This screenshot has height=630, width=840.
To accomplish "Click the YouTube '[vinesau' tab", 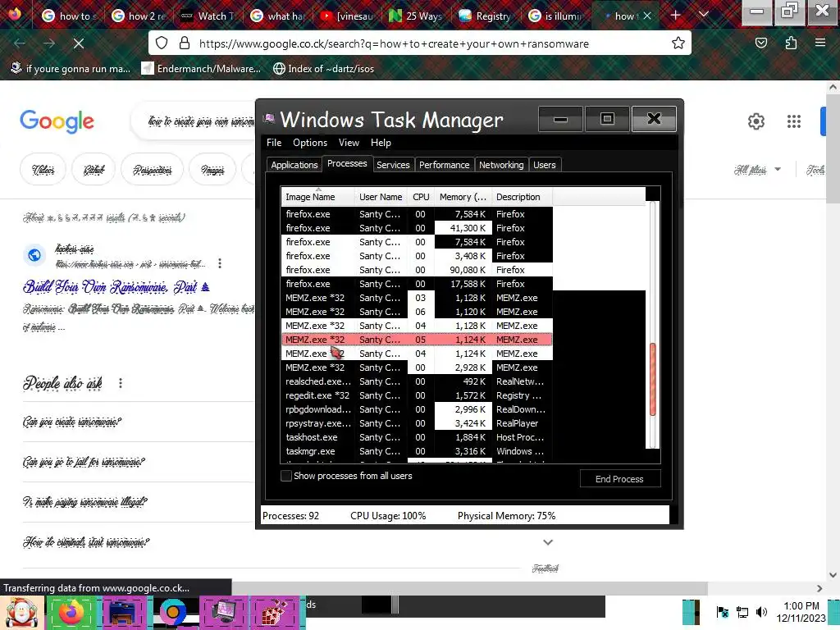I will coord(347,16).
